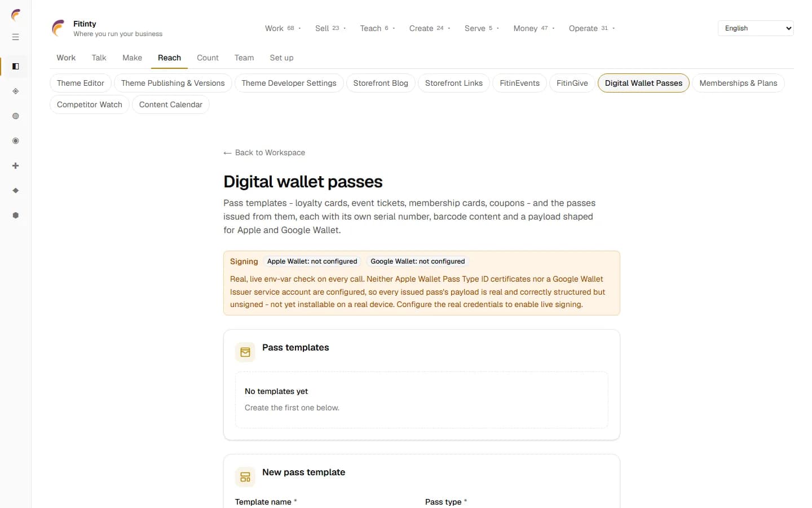Click the outlined diamond sidebar icon
The height and width of the screenshot is (508, 812).
[16, 91]
